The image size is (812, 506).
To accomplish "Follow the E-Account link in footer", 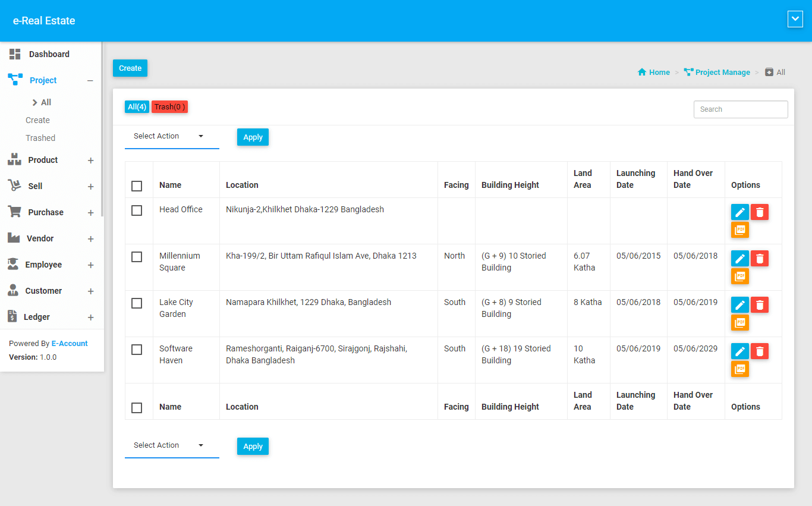I will (x=70, y=344).
